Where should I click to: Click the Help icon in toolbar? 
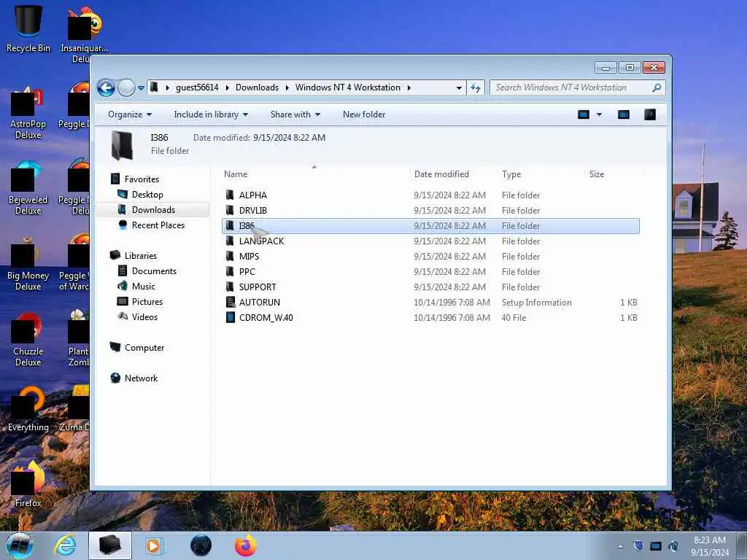[650, 114]
